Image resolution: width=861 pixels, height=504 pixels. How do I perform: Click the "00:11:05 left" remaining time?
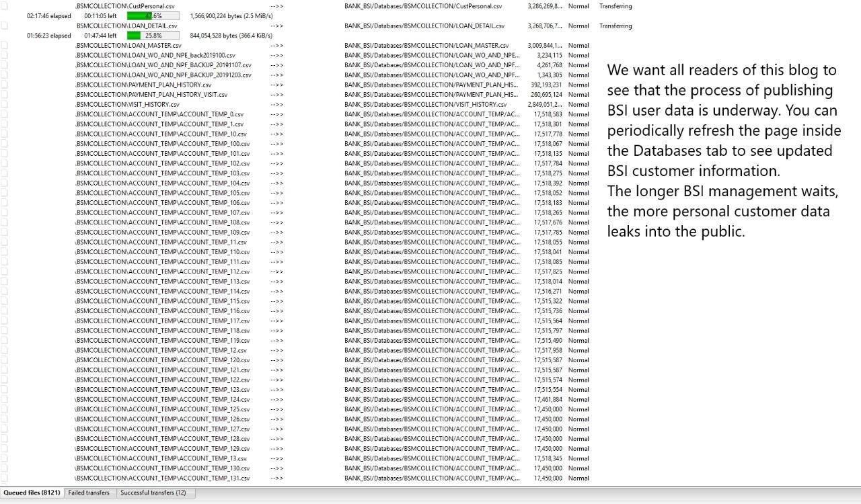pyautogui.click(x=100, y=16)
